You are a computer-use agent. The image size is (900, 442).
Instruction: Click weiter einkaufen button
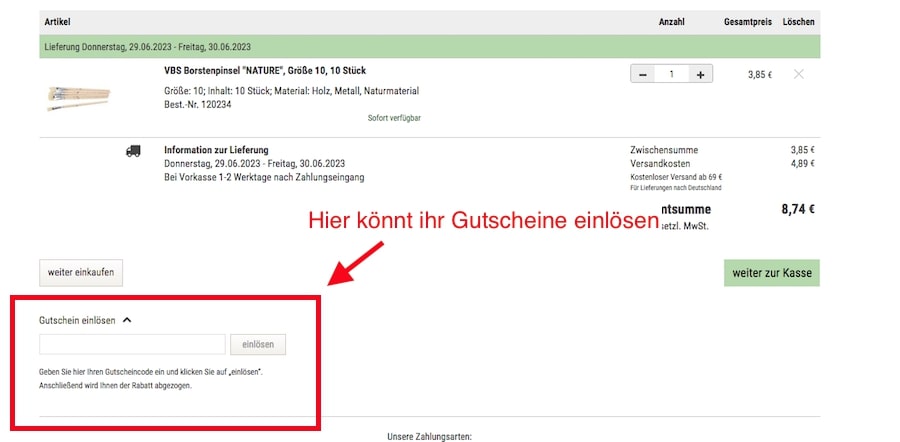(x=81, y=273)
